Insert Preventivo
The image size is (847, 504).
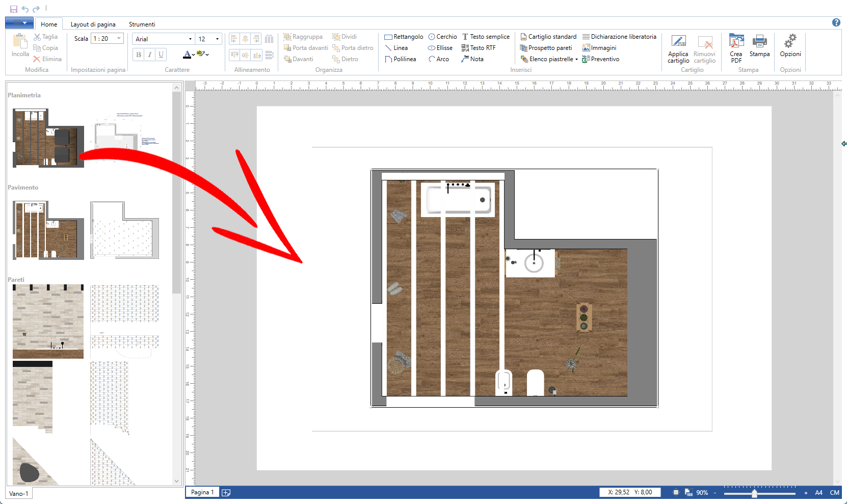click(601, 59)
